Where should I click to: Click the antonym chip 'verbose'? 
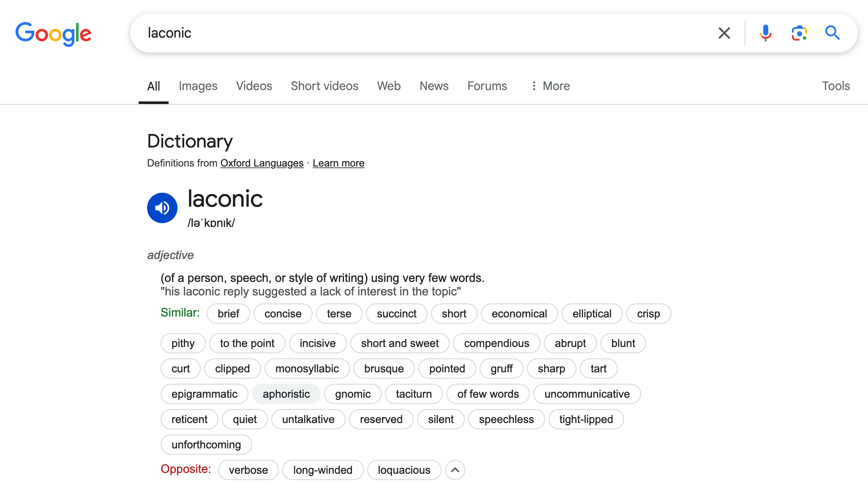(x=248, y=470)
